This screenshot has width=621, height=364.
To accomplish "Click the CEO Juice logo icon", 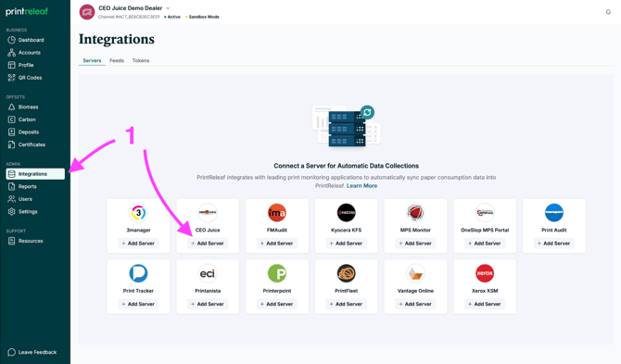I will (208, 213).
